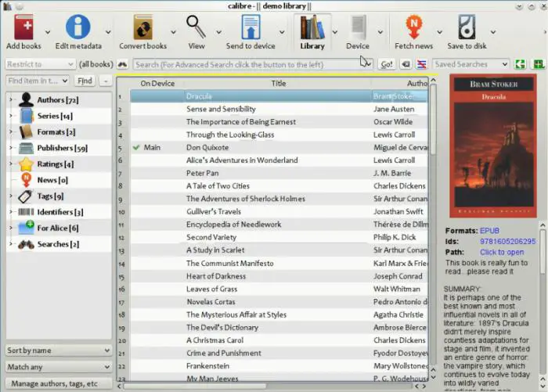Expand the Series tree node
This screenshot has height=392, width=548.
[x=11, y=116]
